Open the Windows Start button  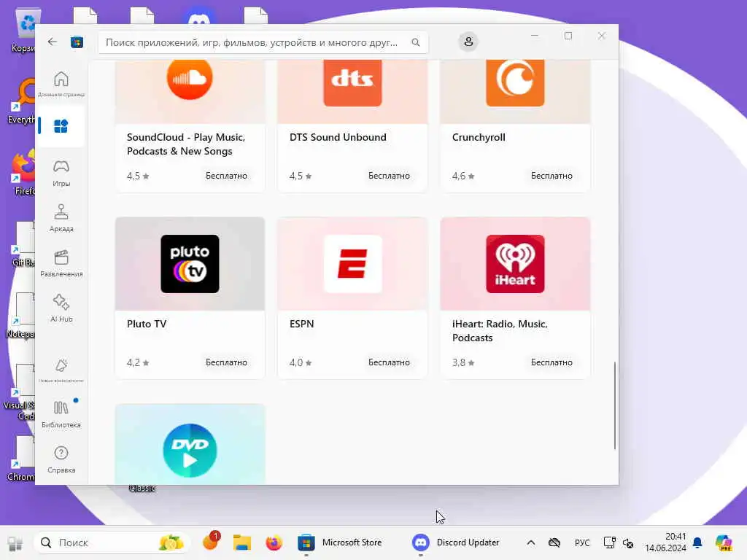tap(15, 542)
